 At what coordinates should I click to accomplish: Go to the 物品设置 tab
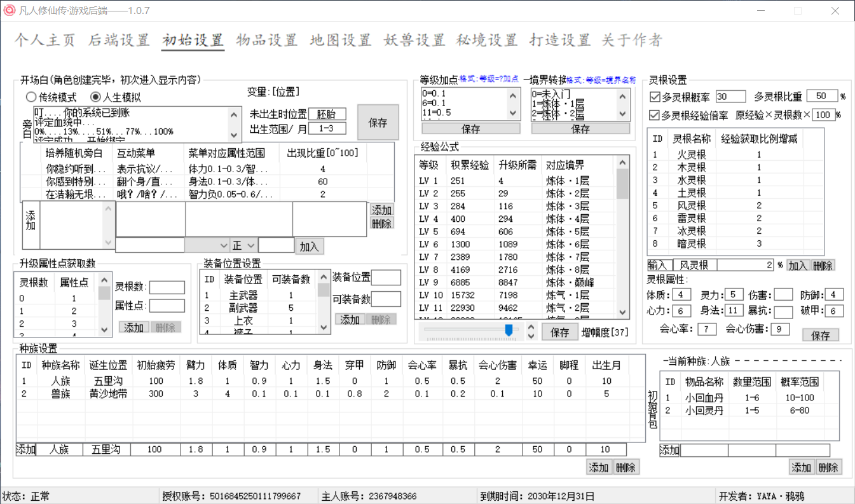266,40
